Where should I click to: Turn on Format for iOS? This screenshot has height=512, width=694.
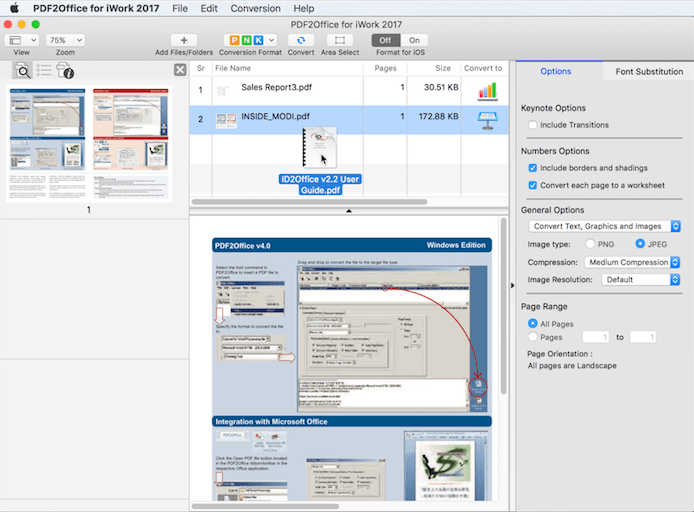click(415, 40)
